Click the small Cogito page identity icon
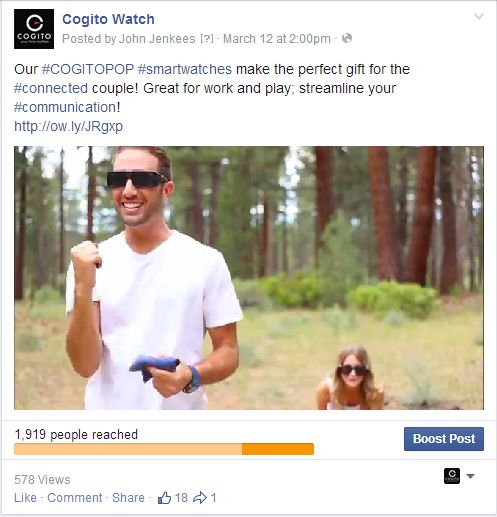The width and height of the screenshot is (497, 517). coord(452,476)
